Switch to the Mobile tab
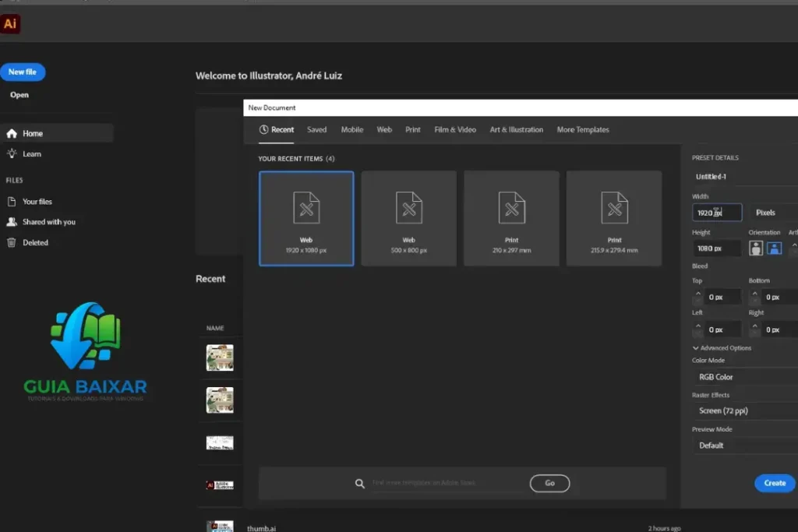Viewport: 798px width, 532px height. tap(352, 130)
